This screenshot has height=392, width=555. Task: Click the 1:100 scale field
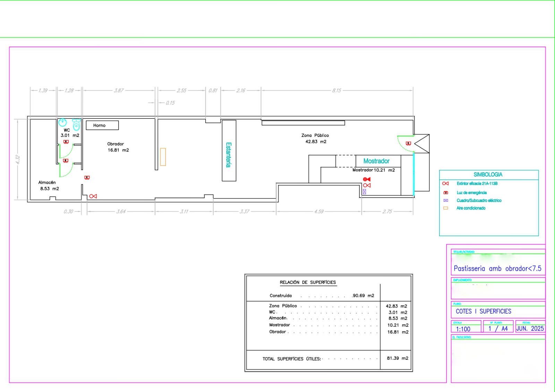[x=463, y=329]
